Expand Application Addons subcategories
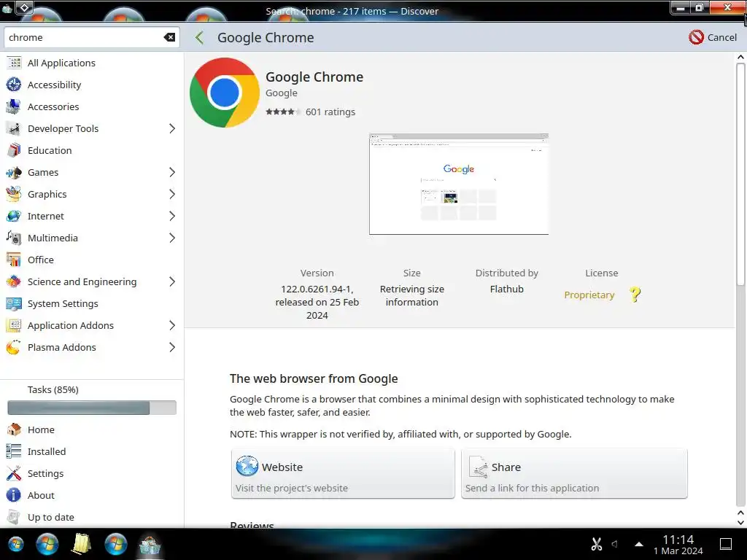747x560 pixels. click(172, 326)
